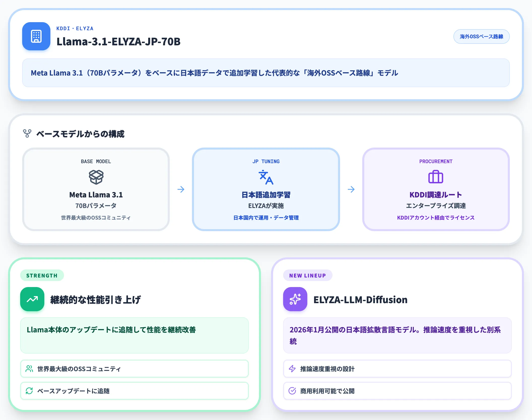Click the エンタープライズ調達 text
532x420 pixels.
[436, 206]
